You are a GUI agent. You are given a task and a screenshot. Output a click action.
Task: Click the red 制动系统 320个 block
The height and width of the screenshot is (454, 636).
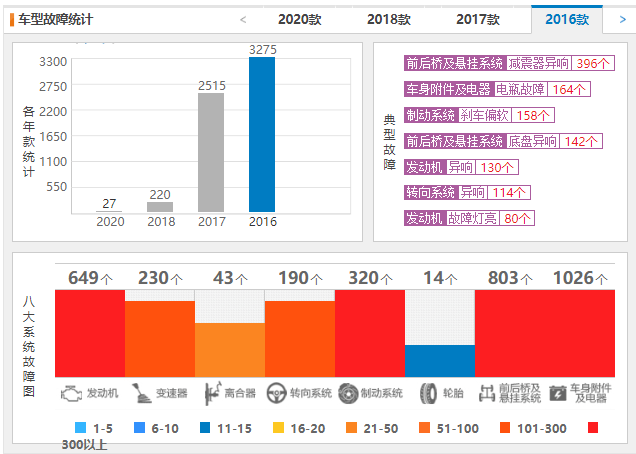click(x=370, y=334)
